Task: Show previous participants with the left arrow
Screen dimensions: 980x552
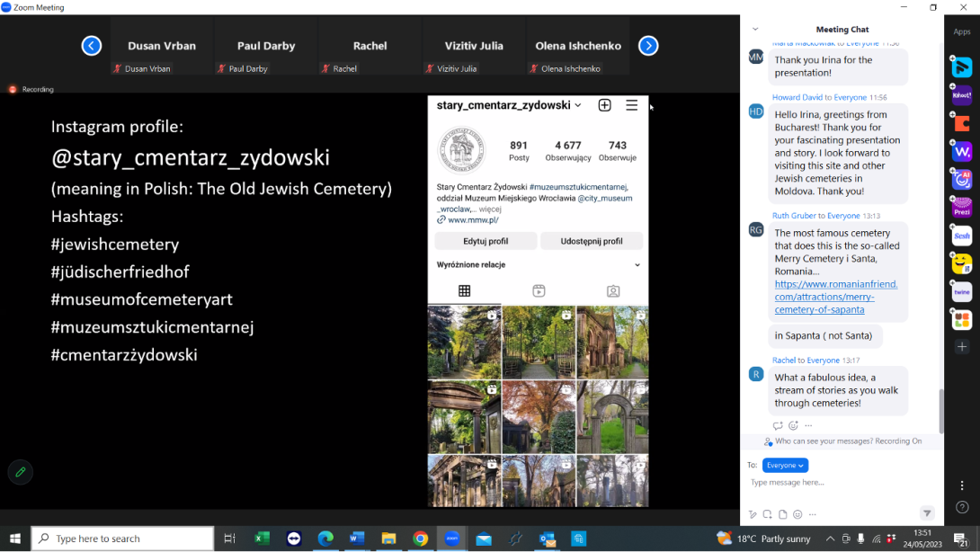Action: [x=91, y=46]
